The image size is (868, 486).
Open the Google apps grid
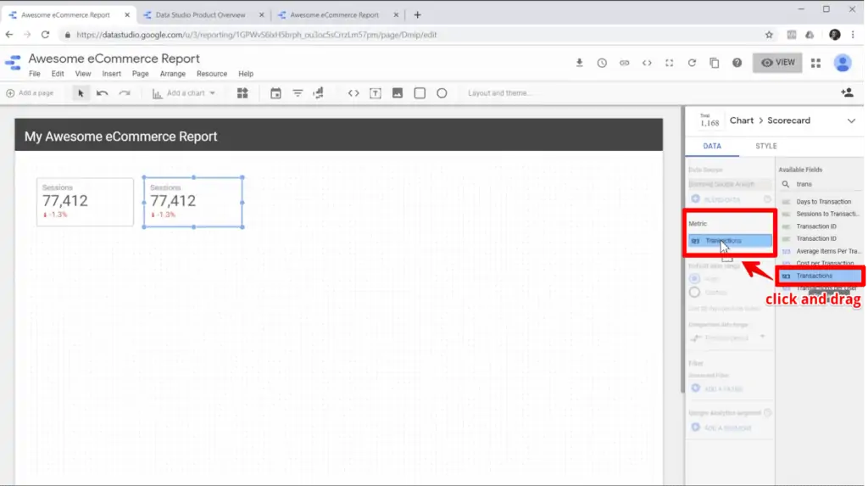click(815, 63)
